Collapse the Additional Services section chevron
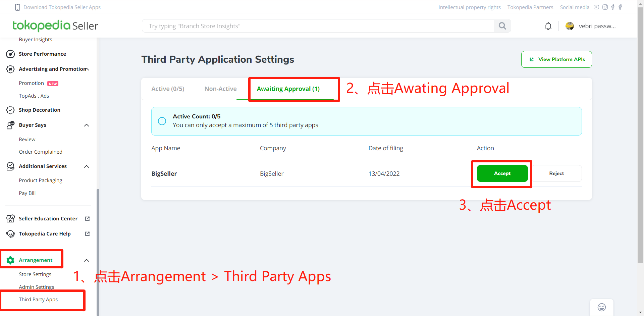Viewport: 644px width, 316px height. (x=87, y=166)
